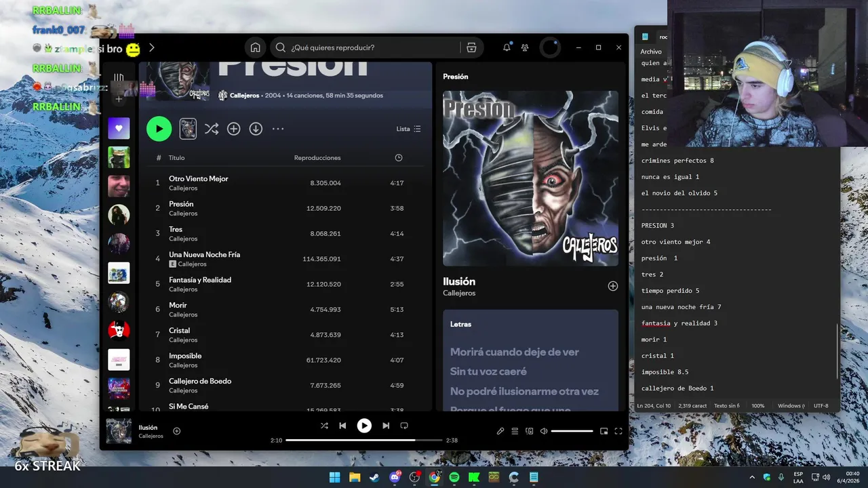
Task: Open Ilusión title in right panel
Action: (459, 281)
